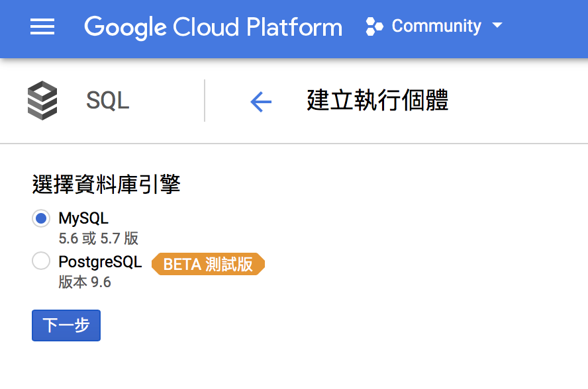Click the SQL stacked-layers product icon
The image size is (588, 389).
pos(42,101)
